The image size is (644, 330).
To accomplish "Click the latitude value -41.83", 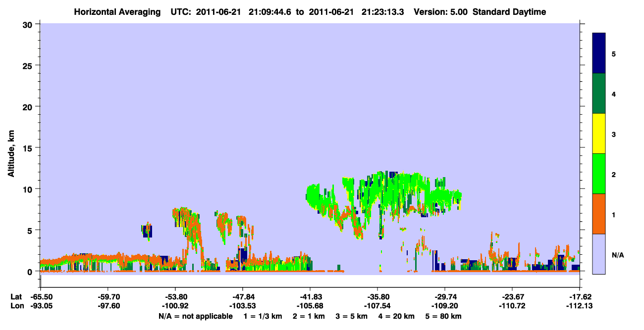I will [310, 297].
